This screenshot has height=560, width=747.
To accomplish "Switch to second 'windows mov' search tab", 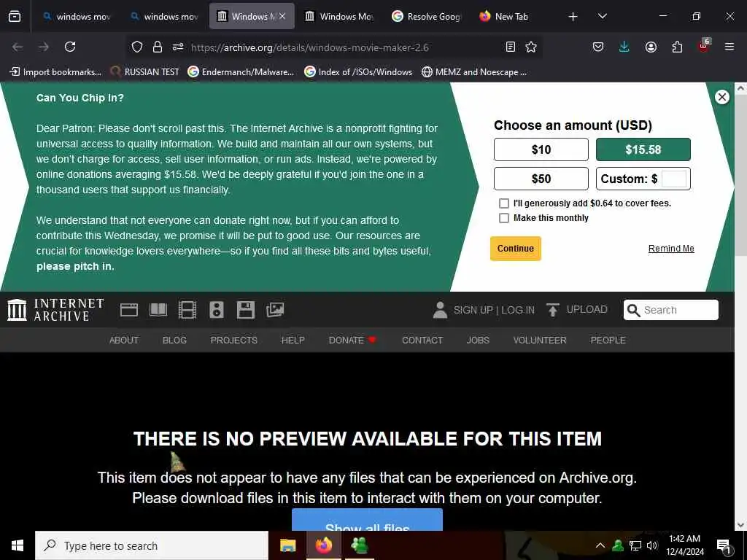I will click(164, 17).
